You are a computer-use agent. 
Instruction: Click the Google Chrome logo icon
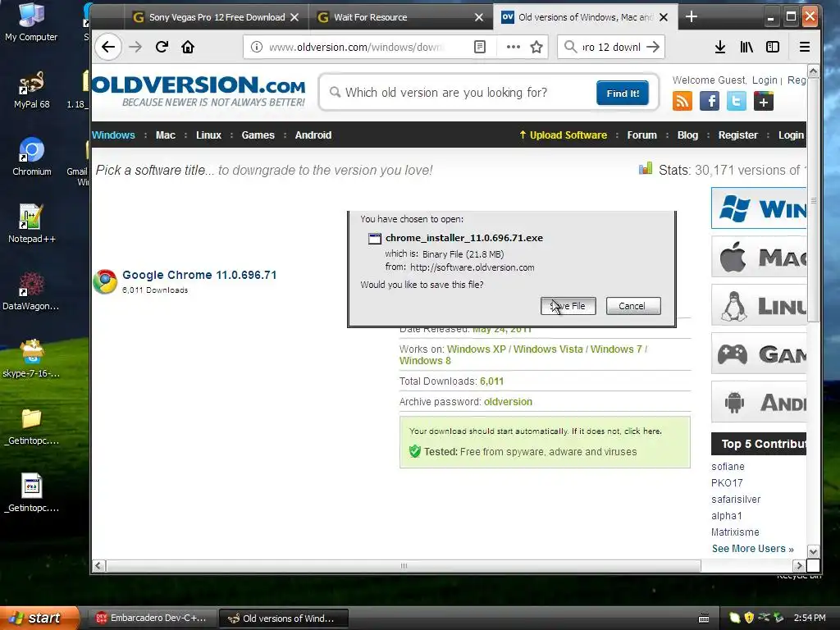105,281
